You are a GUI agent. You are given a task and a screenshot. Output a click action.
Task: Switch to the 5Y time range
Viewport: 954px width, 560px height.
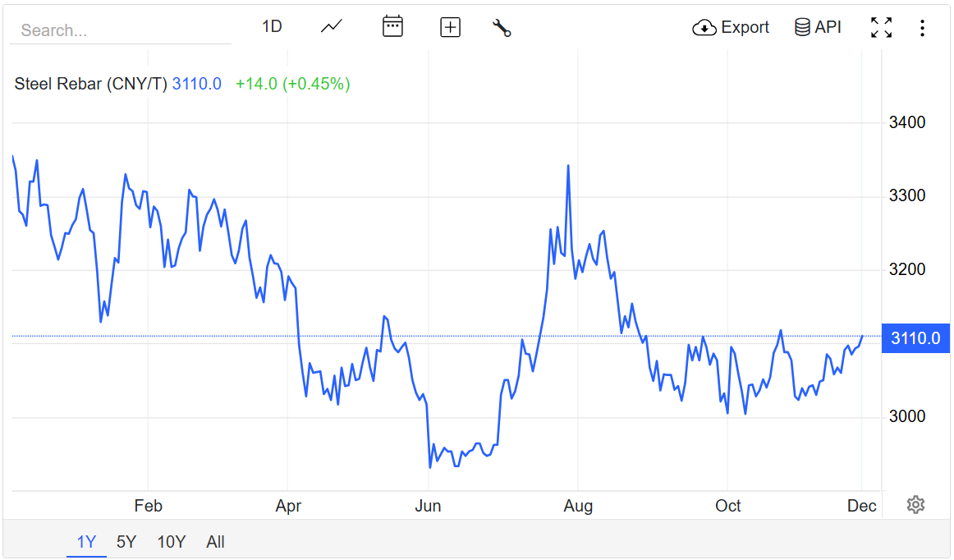(x=126, y=542)
